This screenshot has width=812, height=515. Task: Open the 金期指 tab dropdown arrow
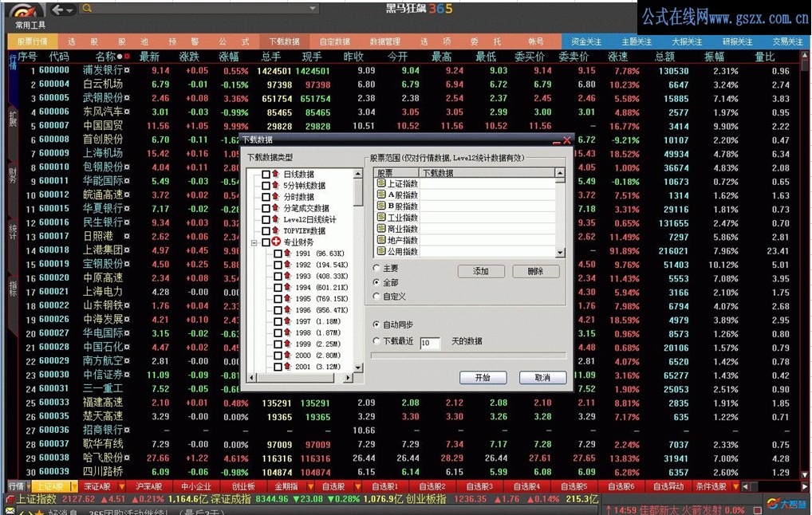(311, 486)
